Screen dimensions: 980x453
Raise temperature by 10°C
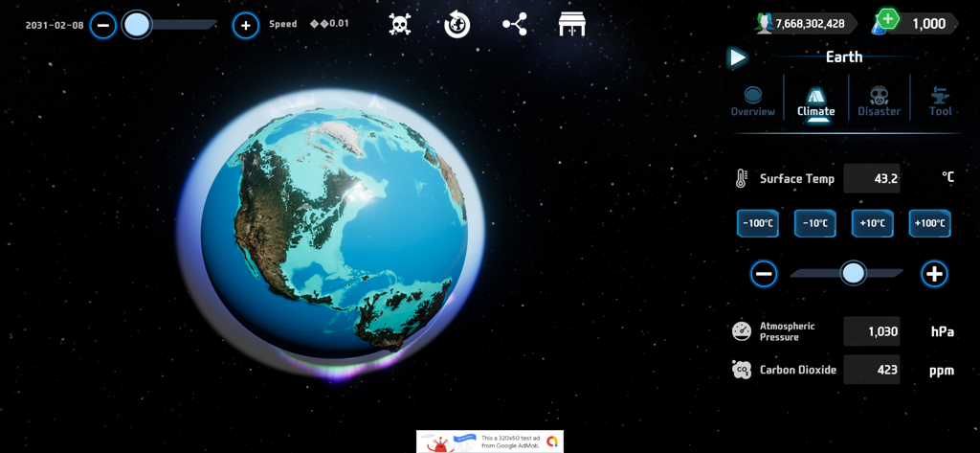(x=873, y=223)
